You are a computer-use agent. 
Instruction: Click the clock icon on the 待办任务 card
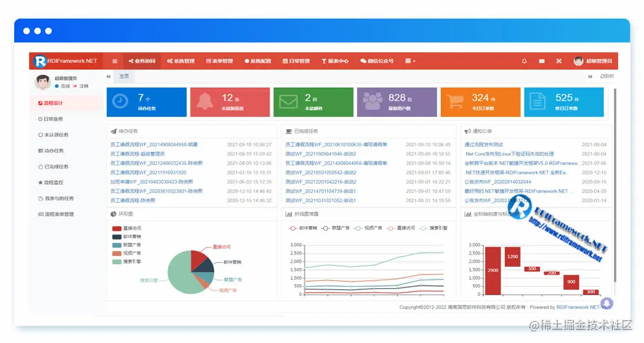tap(120, 101)
